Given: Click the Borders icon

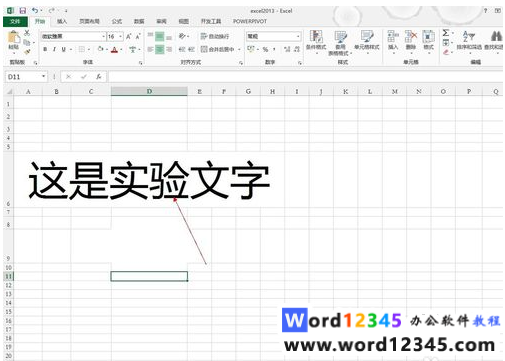Looking at the screenshot, I should point(82,49).
